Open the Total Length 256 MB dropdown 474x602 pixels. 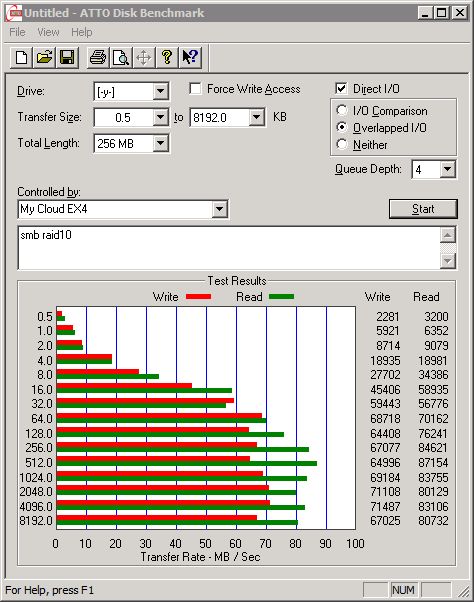160,143
